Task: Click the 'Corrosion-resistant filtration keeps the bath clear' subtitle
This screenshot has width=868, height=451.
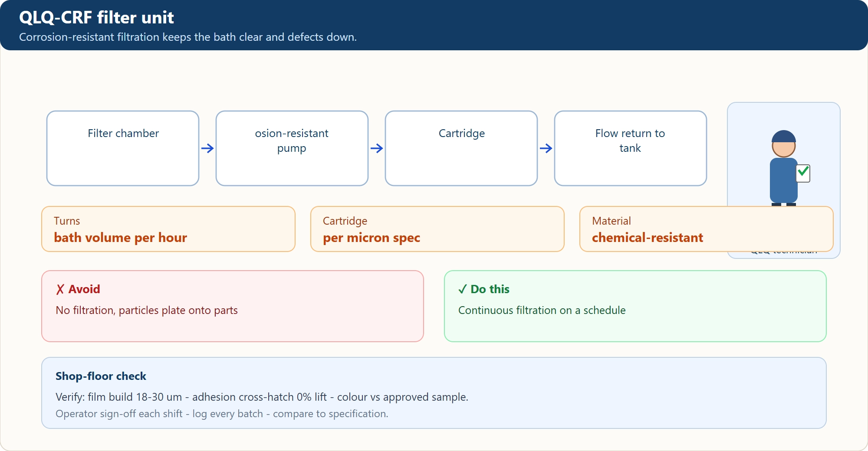Action: click(188, 37)
